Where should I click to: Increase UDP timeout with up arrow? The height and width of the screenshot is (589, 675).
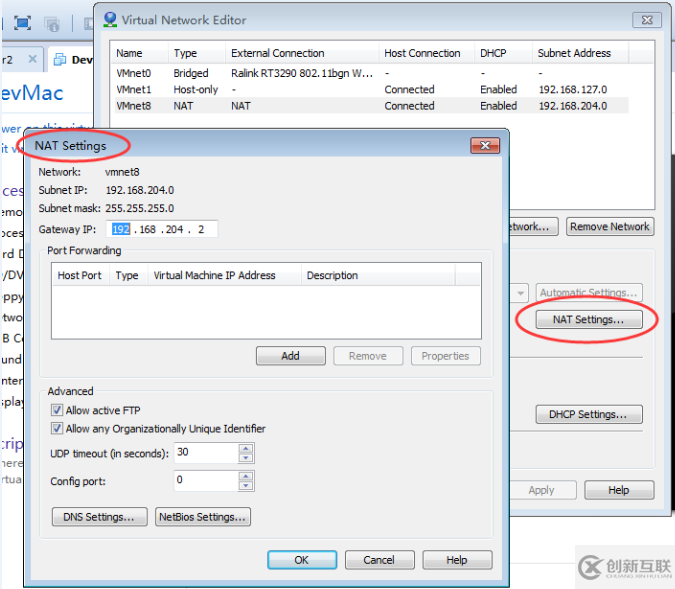(x=246, y=448)
